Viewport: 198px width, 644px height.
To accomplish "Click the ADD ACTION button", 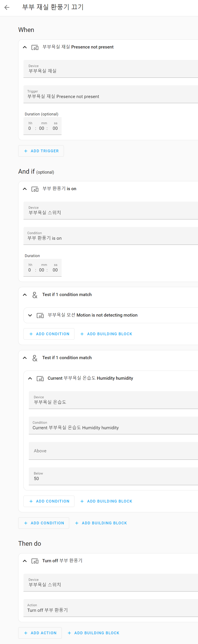I will coord(40,633).
